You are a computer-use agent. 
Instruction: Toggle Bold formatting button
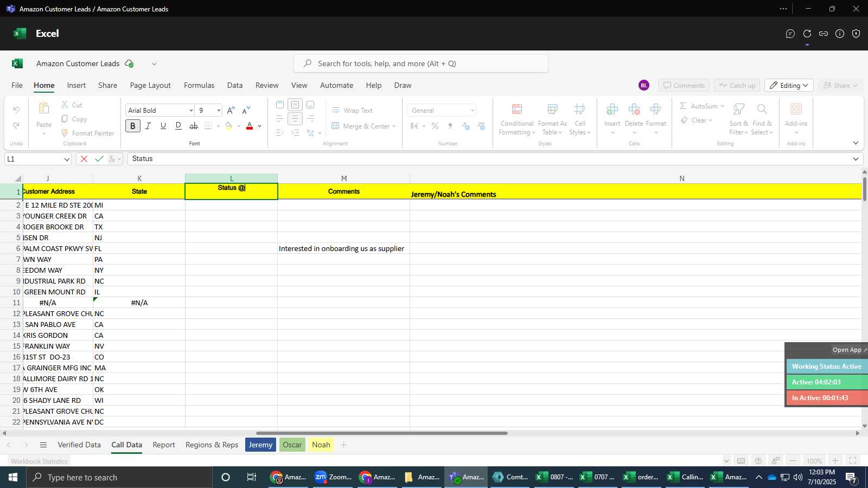tap(132, 126)
